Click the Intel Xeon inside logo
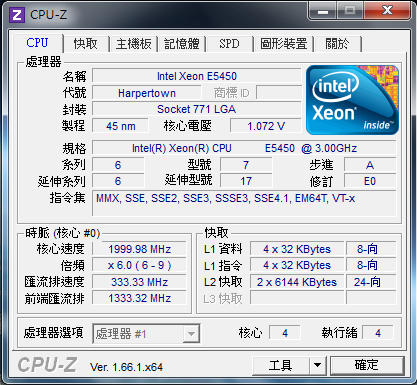Viewport: 417px width, 385px height. click(352, 100)
